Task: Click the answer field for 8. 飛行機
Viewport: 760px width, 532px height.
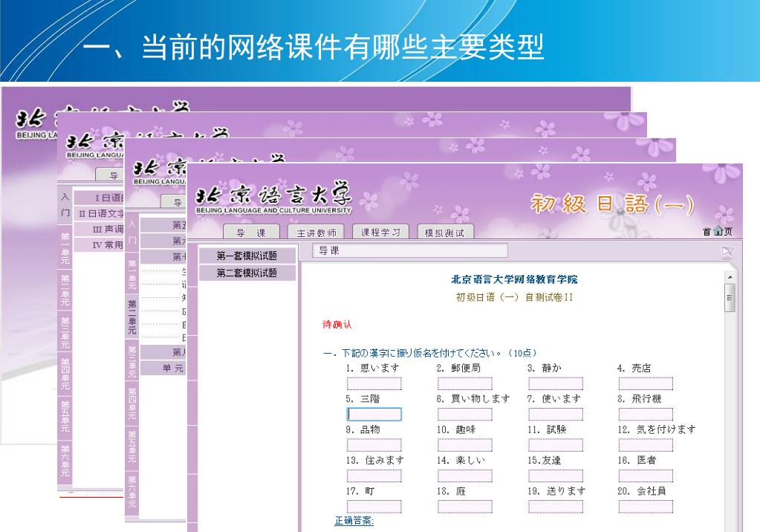Action: pos(646,414)
